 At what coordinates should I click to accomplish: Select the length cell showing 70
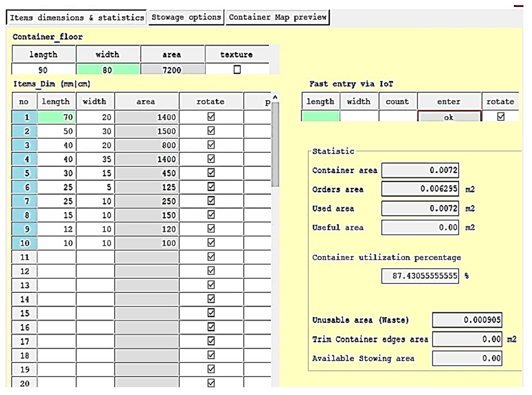click(x=56, y=117)
